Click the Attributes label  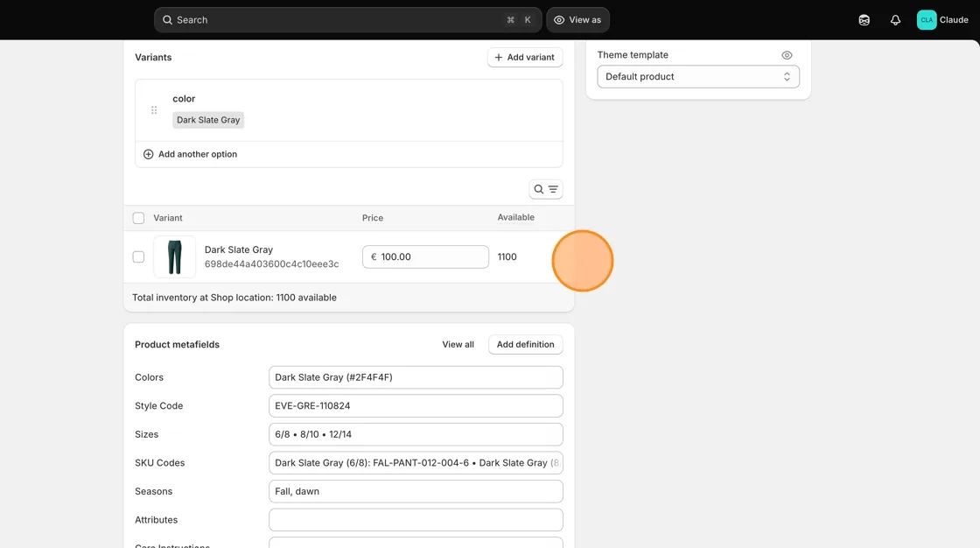(157, 519)
